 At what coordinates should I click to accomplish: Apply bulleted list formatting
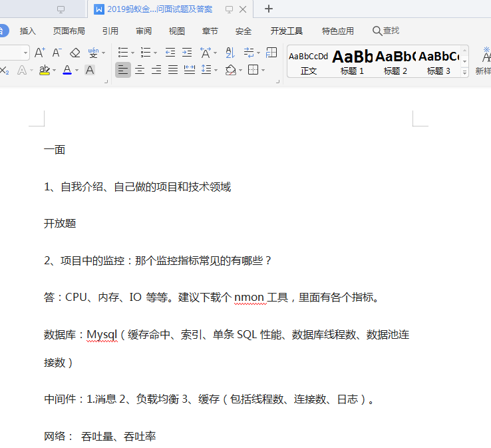123,53
